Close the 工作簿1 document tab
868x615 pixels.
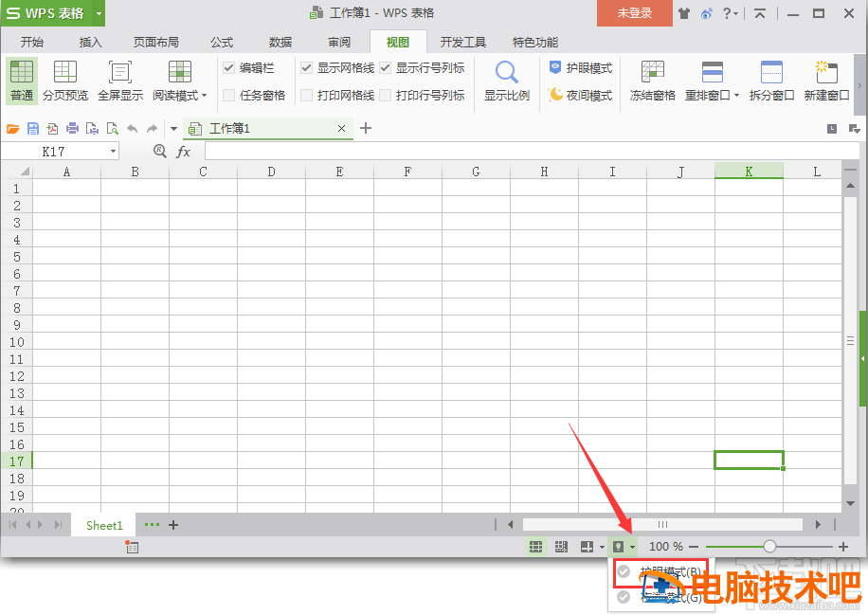[x=341, y=129]
